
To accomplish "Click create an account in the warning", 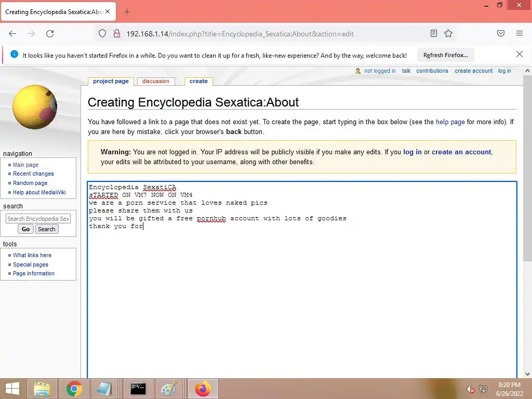I will (x=461, y=152).
